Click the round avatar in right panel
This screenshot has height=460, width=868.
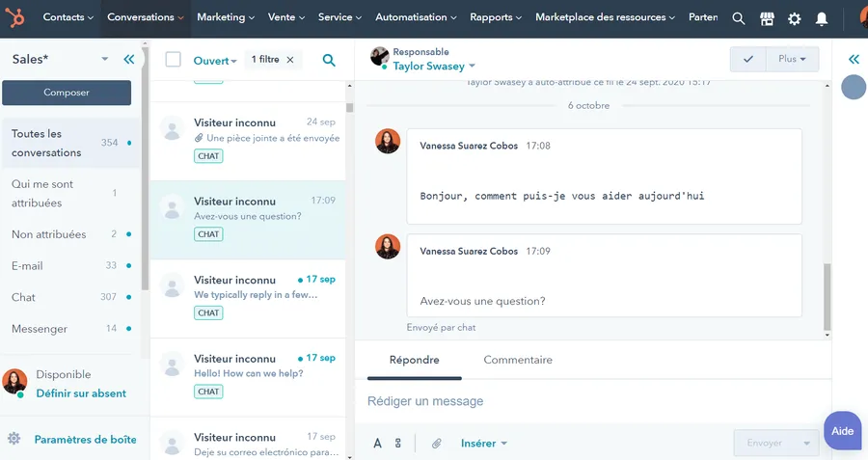854,87
